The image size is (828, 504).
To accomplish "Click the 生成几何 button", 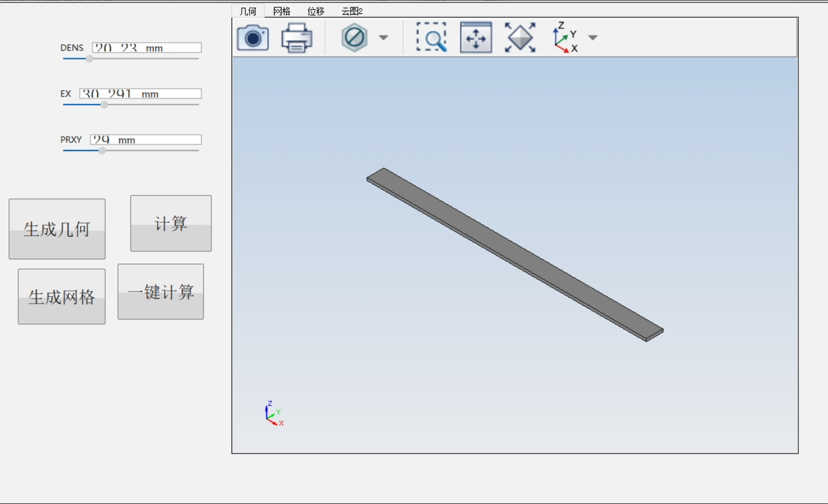I will (57, 229).
